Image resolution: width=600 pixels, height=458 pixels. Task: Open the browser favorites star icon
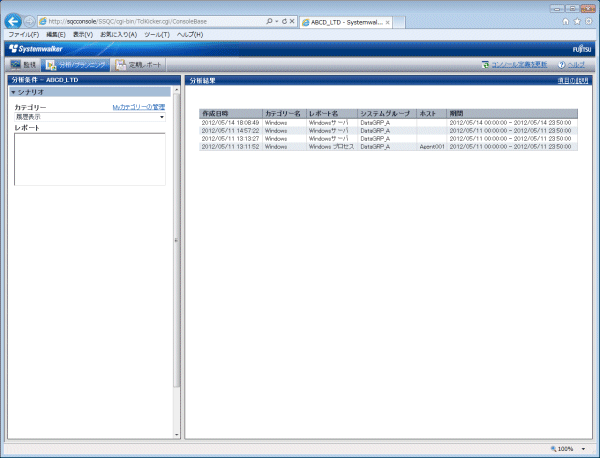coord(577,21)
